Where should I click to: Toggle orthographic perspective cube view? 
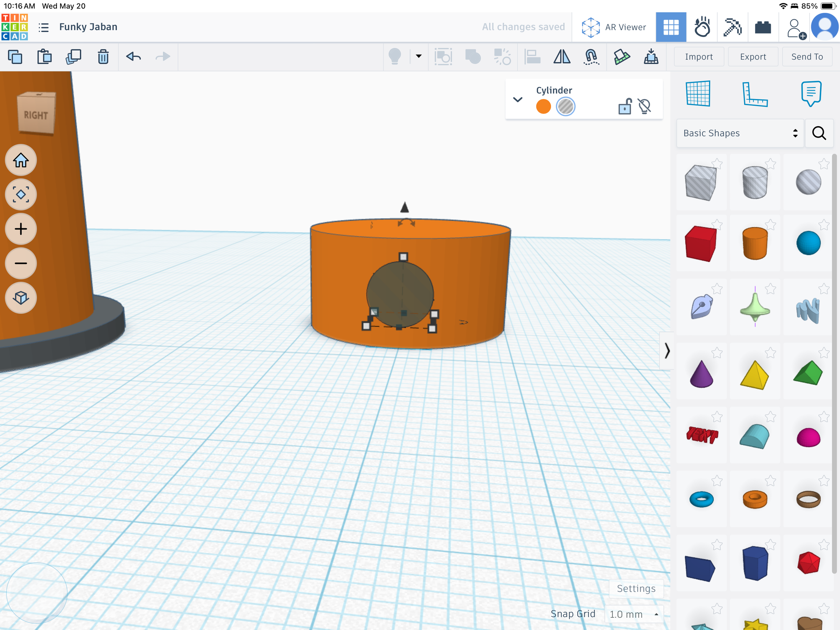(21, 298)
